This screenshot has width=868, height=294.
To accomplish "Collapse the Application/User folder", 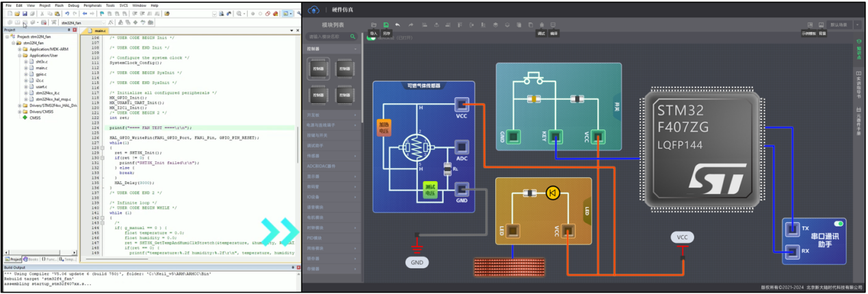I will (20, 55).
